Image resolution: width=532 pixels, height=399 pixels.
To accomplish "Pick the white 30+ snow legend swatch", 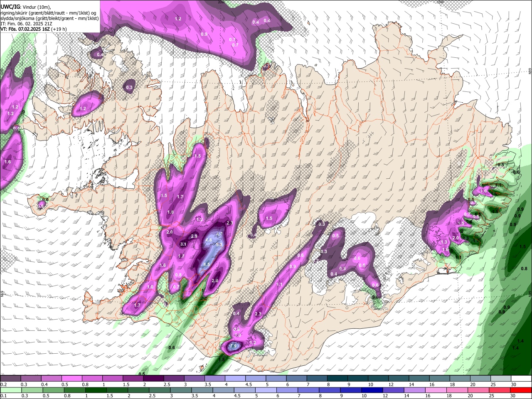I will (522, 379).
